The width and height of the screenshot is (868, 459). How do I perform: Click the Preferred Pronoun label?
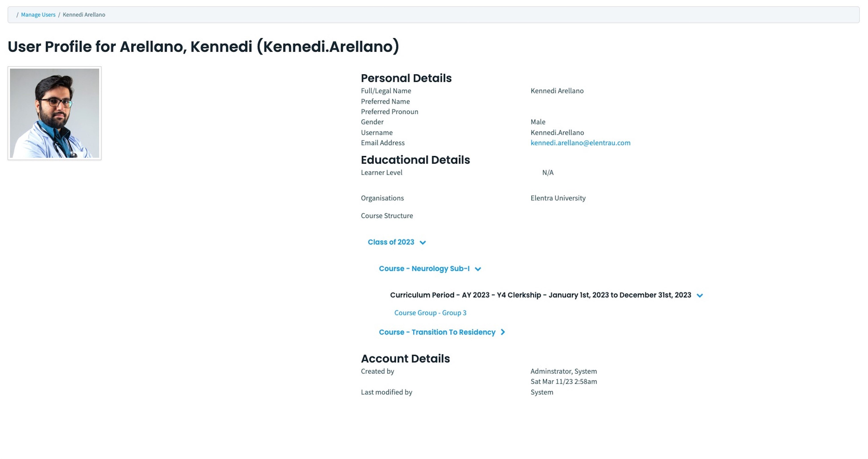(390, 111)
